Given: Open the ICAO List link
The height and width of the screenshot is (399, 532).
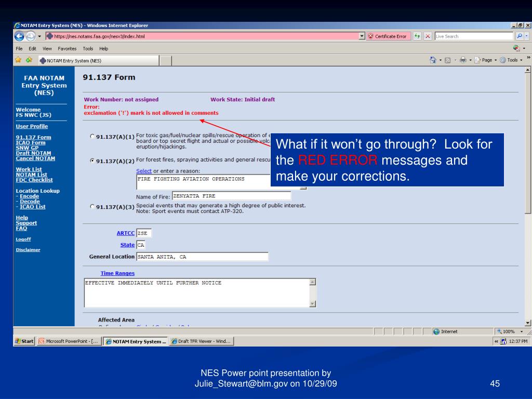Looking at the screenshot, I should [x=32, y=207].
